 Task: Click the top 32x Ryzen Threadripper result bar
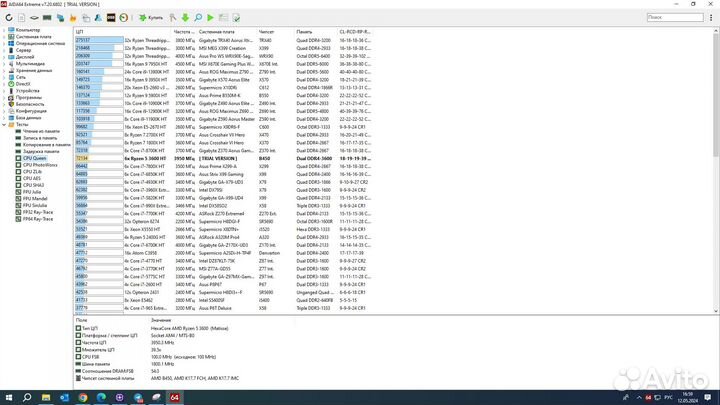[x=97, y=39]
